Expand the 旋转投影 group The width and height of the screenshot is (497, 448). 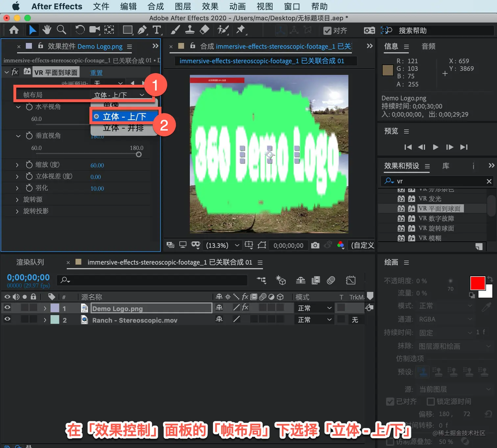point(17,211)
